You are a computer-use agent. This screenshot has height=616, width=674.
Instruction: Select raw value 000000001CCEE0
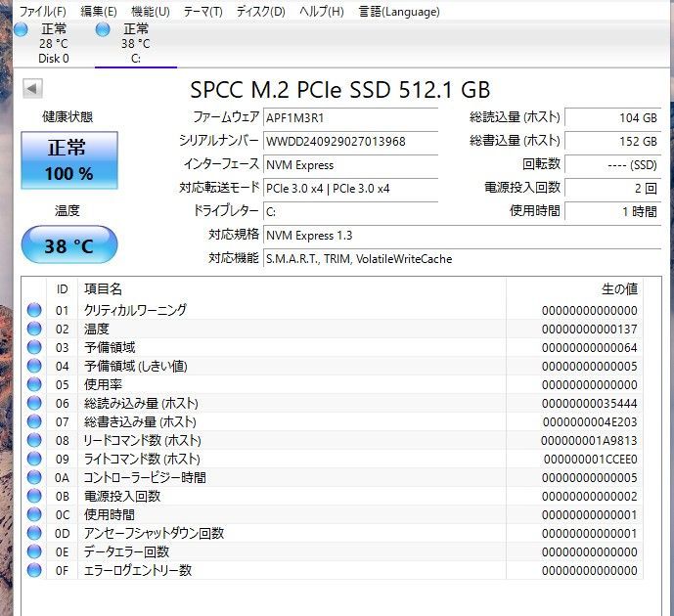click(x=591, y=460)
